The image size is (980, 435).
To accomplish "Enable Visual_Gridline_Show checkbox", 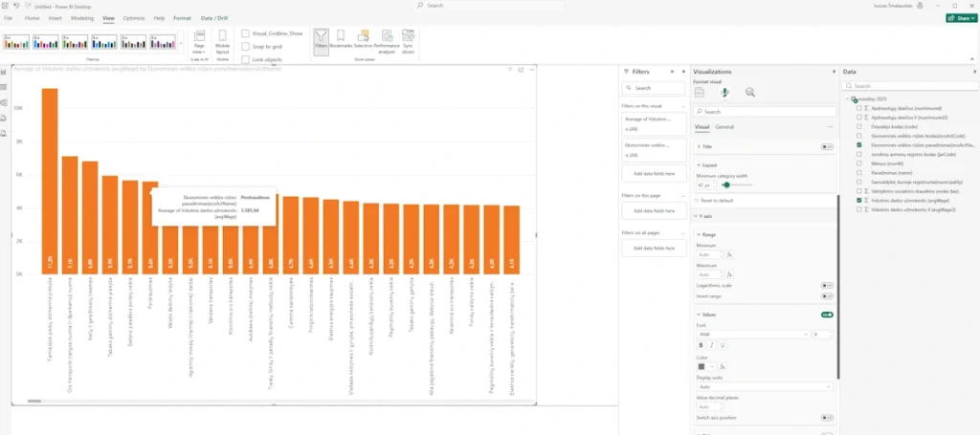I will tap(246, 33).
